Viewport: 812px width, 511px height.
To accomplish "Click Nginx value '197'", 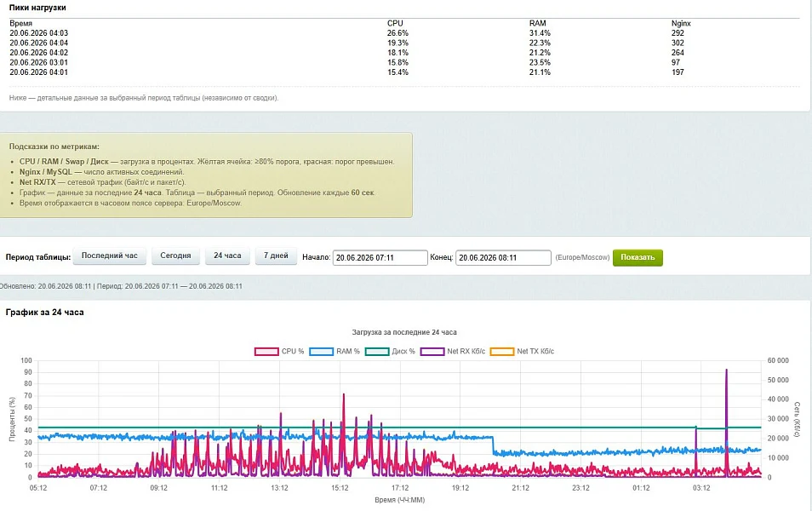I will [678, 72].
